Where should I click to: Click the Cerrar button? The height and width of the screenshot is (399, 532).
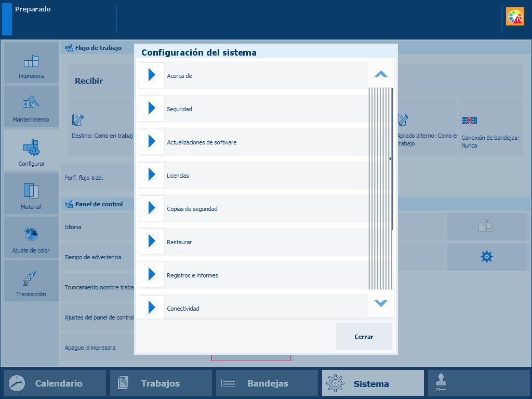point(364,336)
